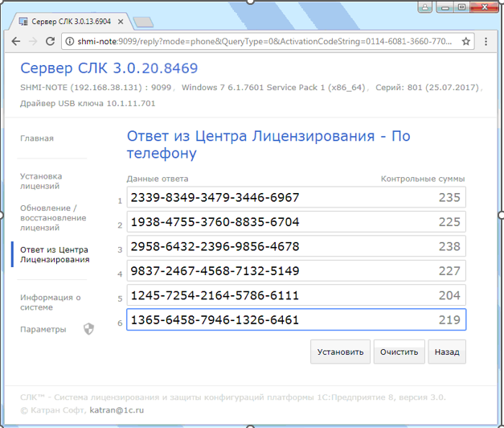Focus response row 3 field 2958-6432-2396-9856-4678
Image resolution: width=504 pixels, height=428 pixels.
[296, 246]
